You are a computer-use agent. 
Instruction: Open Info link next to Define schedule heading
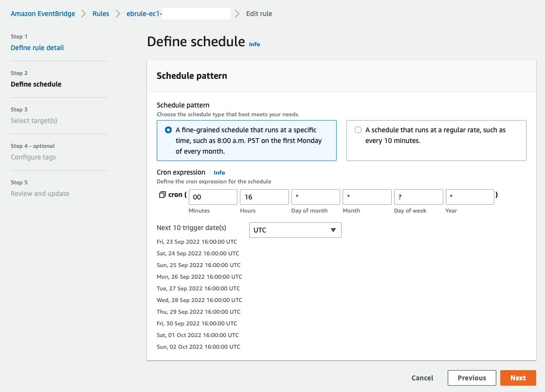pyautogui.click(x=254, y=44)
